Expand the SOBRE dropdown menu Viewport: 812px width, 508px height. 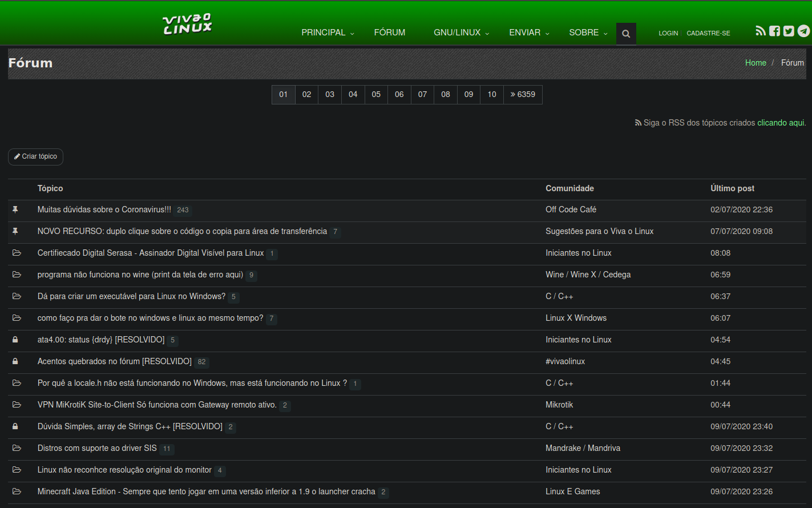pos(588,33)
